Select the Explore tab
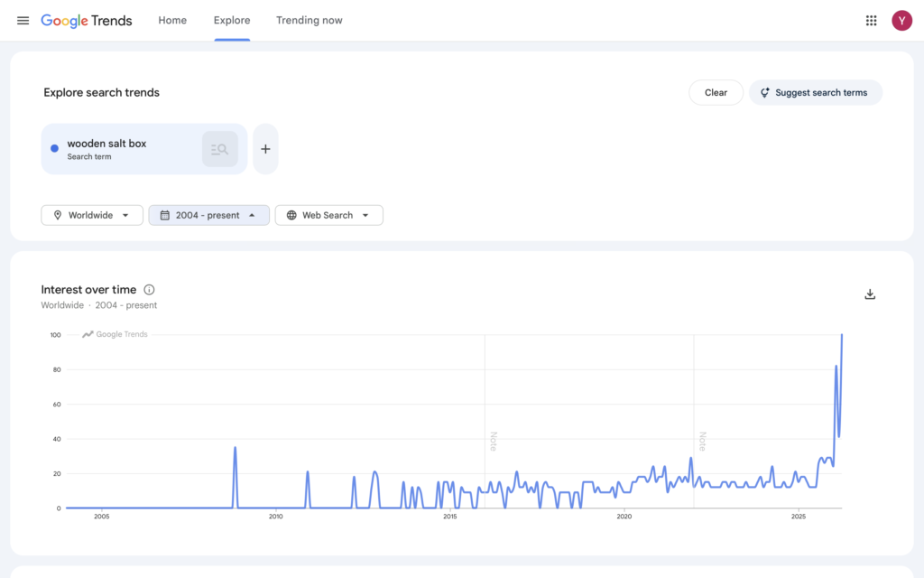This screenshot has height=578, width=924. click(x=232, y=21)
